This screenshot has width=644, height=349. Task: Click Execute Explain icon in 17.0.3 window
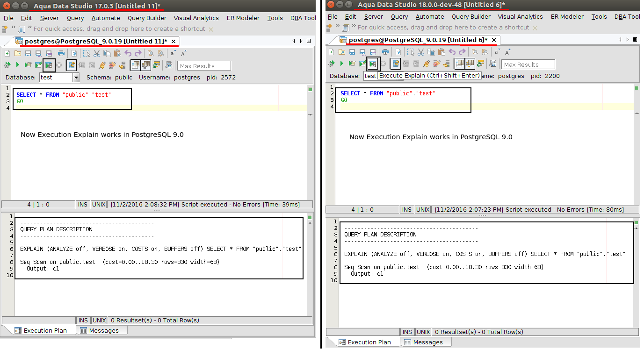[49, 65]
